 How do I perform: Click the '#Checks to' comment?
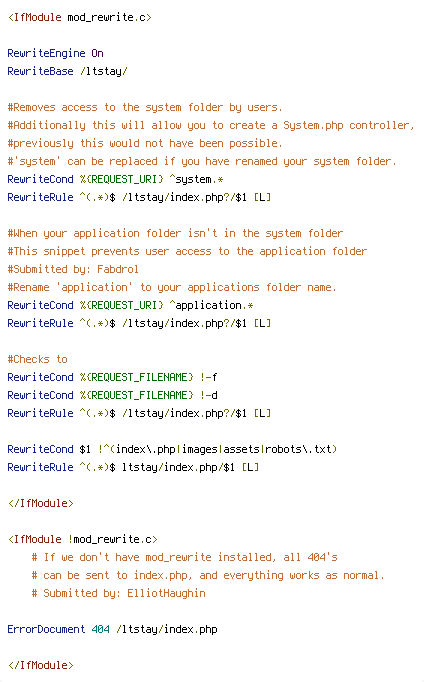click(37, 359)
